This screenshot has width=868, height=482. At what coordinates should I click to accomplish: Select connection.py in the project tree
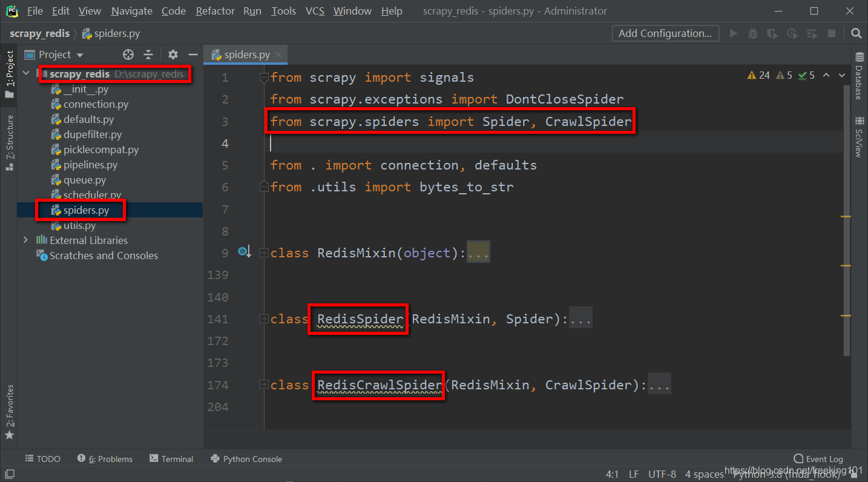(x=96, y=104)
